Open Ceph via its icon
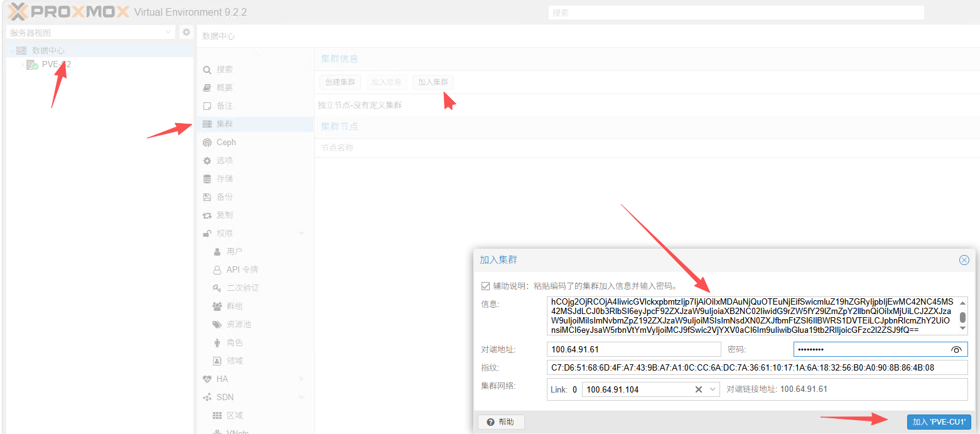This screenshot has height=434, width=980. click(x=207, y=143)
